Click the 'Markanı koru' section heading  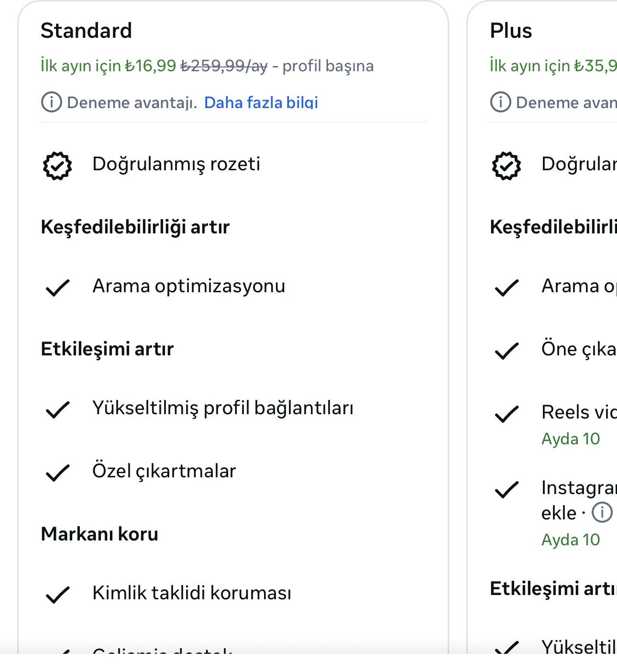99,534
